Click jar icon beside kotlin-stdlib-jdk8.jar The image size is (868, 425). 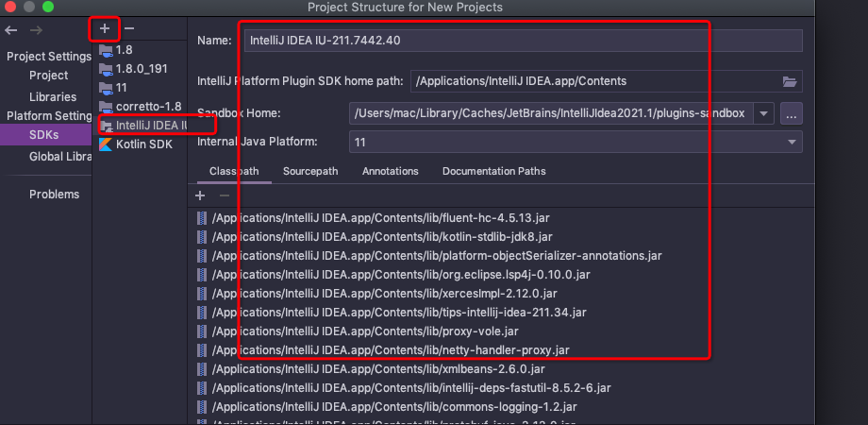click(x=201, y=237)
